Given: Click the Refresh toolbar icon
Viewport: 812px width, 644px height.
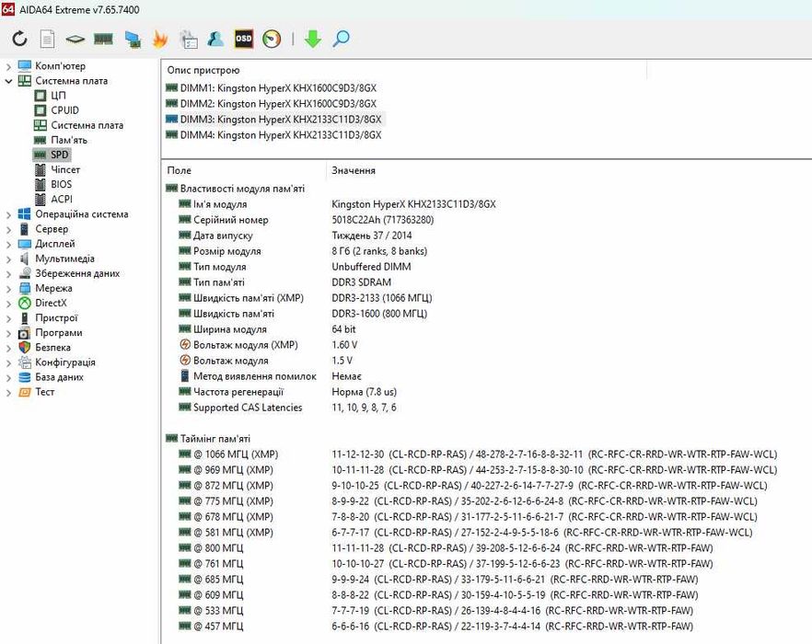Looking at the screenshot, I should pyautogui.click(x=19, y=39).
